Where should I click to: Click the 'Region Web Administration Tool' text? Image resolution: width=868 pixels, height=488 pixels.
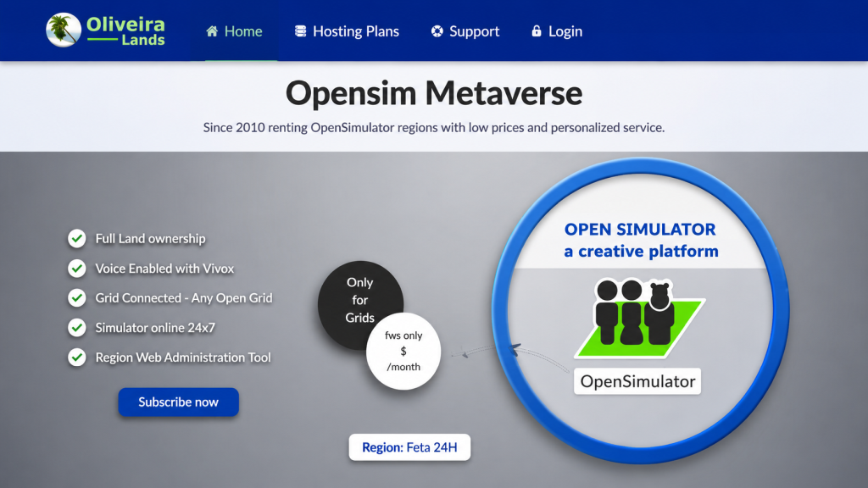click(183, 358)
